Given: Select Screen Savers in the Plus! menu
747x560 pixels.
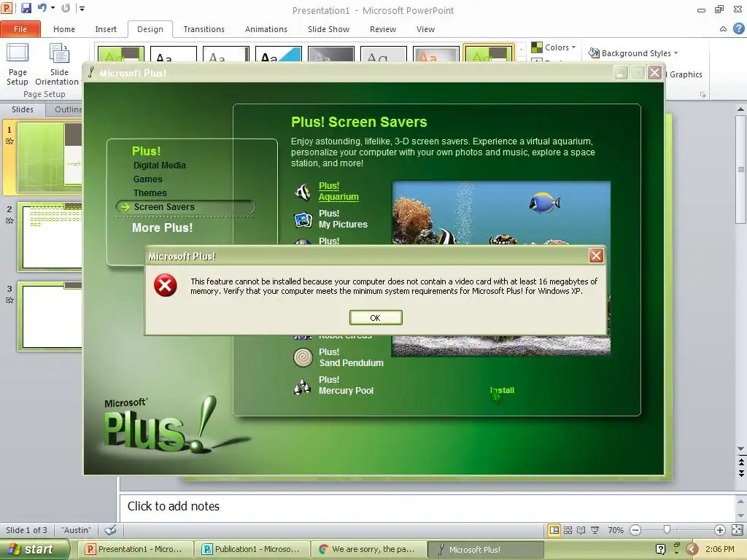Looking at the screenshot, I should (164, 206).
